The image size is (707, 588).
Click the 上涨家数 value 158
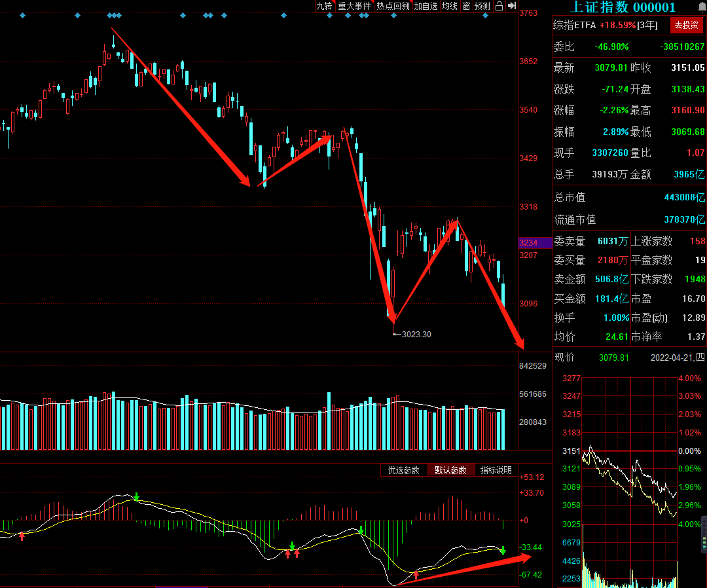(x=698, y=241)
